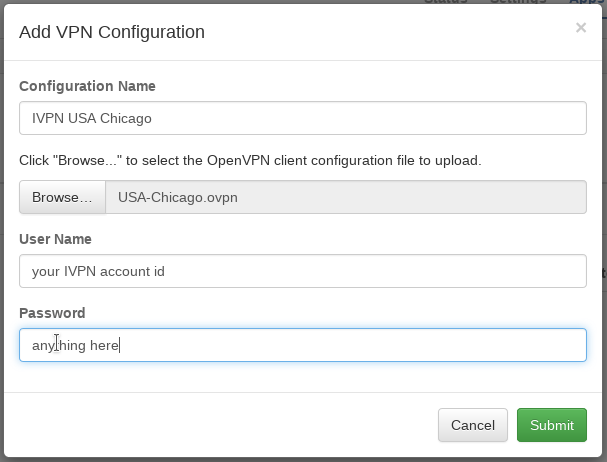
Task: Click the Browse upload instruction text
Action: click(x=250, y=160)
